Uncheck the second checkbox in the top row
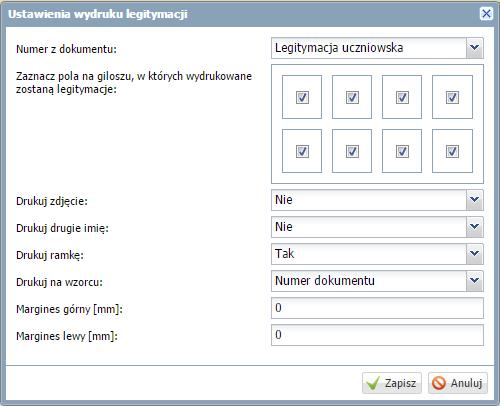Image resolution: width=500 pixels, height=406 pixels. pos(352,97)
